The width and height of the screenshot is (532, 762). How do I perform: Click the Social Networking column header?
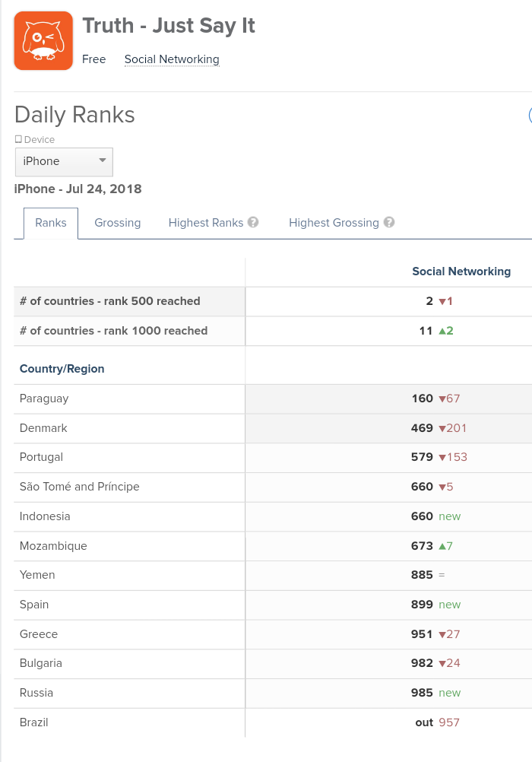[461, 271]
